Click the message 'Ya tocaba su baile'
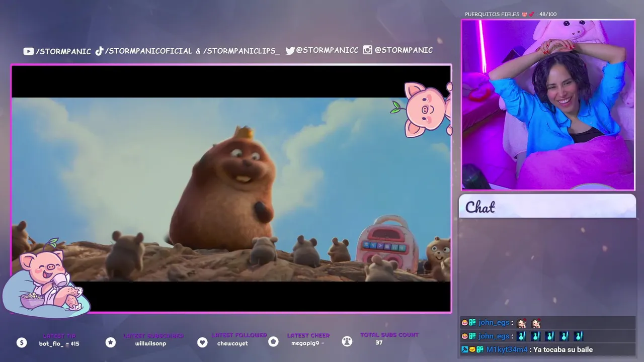 [563, 349]
